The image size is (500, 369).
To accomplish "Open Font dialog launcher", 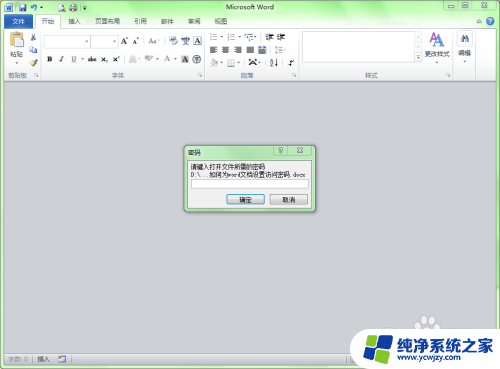I will (200, 75).
